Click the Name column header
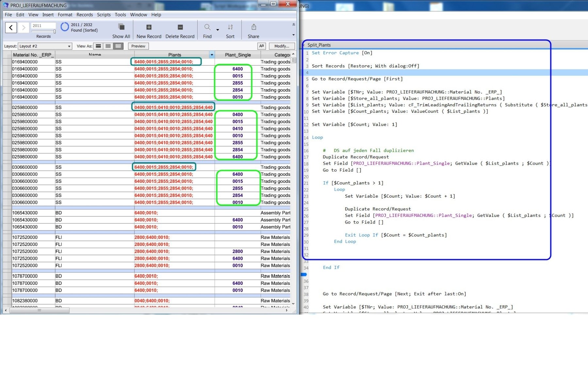The height and width of the screenshot is (392, 588). tap(95, 55)
